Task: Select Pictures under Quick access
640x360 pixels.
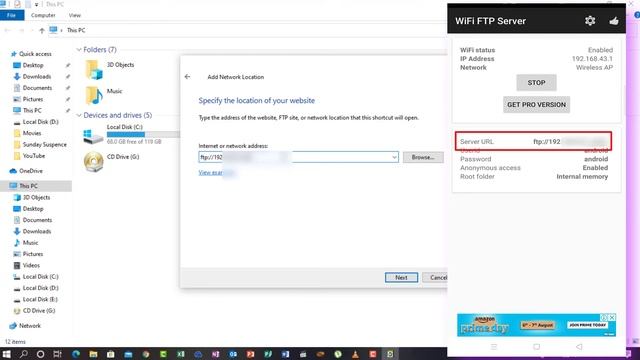Action: coord(28,99)
